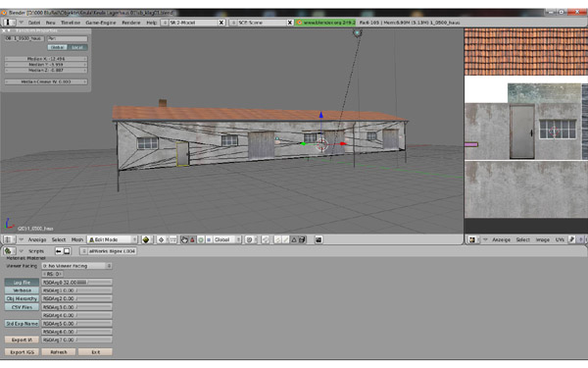Toggle the snap magnet icon
588x368 pixels.
(266, 239)
